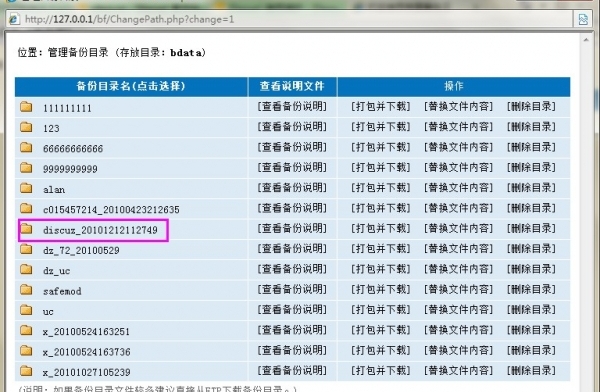This screenshot has height=392, width=600.
Task: Open backup directory x_20100524163251
Action: [x=86, y=332]
